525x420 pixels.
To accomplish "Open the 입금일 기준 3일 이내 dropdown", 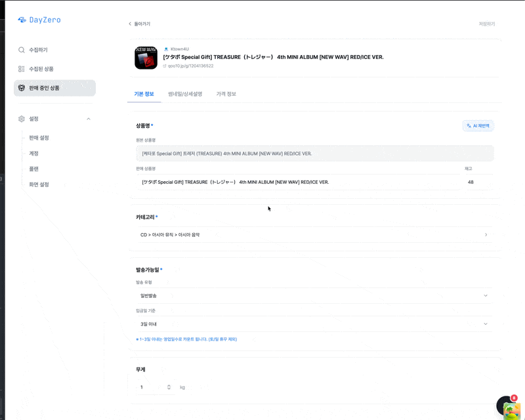I will pyautogui.click(x=314, y=324).
